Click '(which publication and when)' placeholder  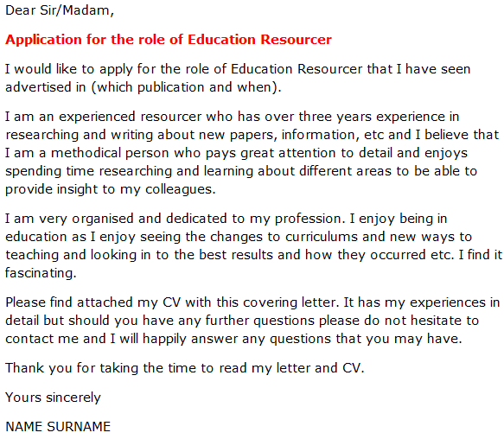point(187,87)
